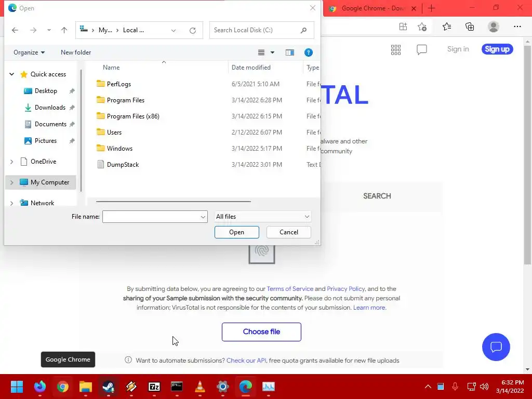Image resolution: width=532 pixels, height=399 pixels.
Task: Select the Program Files folder
Action: pyautogui.click(x=126, y=100)
